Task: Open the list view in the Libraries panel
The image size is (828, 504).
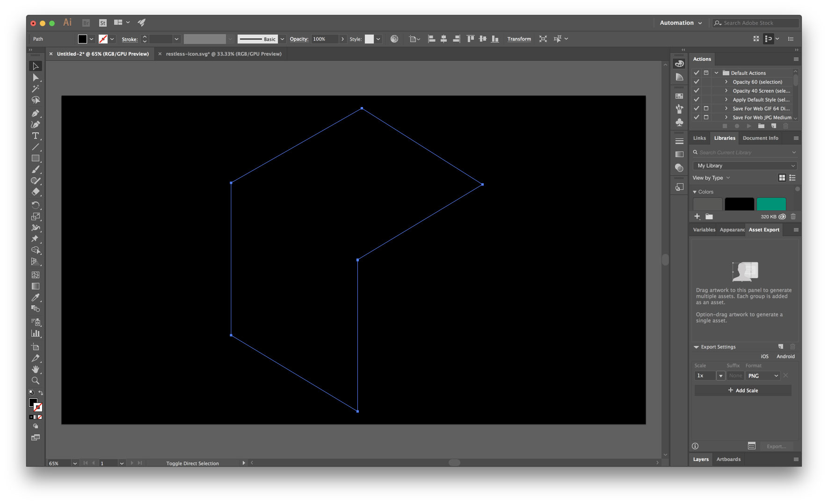Action: 792,178
